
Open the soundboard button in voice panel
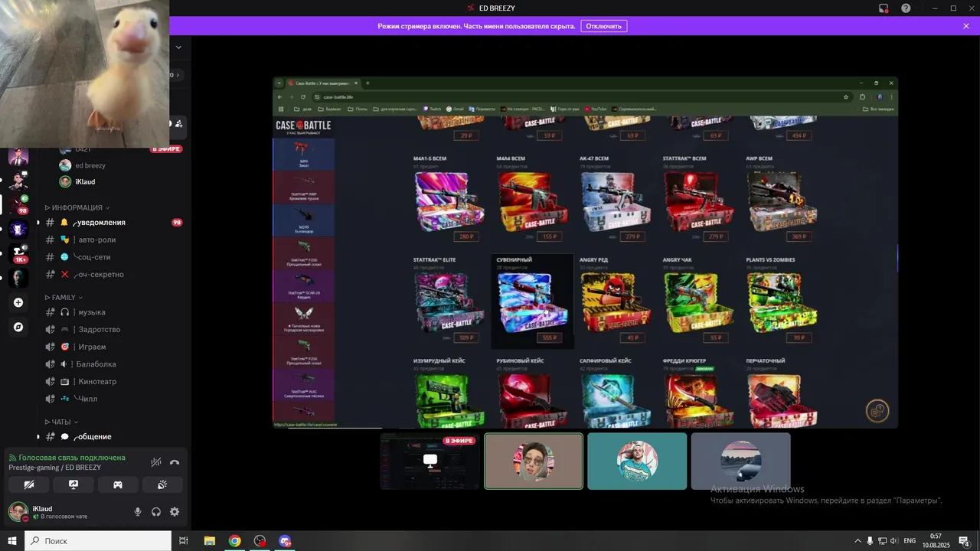pyautogui.click(x=162, y=484)
